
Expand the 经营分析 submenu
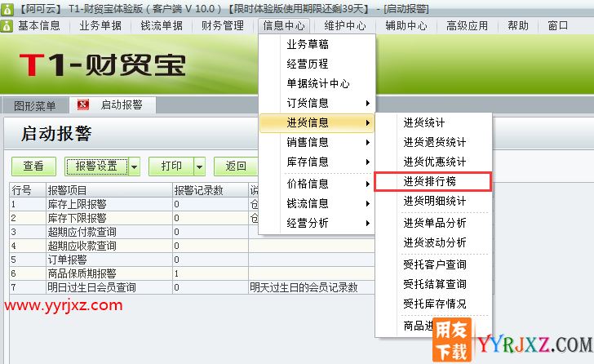point(317,223)
